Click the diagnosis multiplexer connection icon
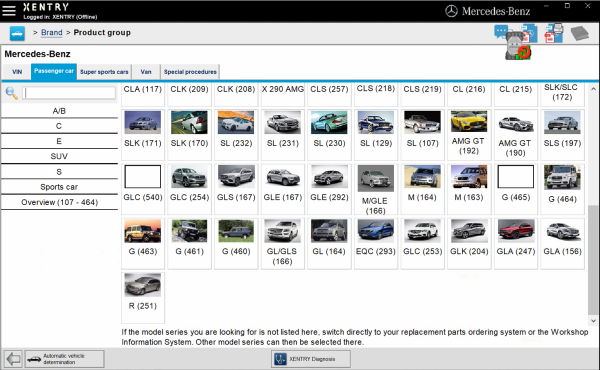The height and width of the screenshot is (370, 600). (x=517, y=47)
